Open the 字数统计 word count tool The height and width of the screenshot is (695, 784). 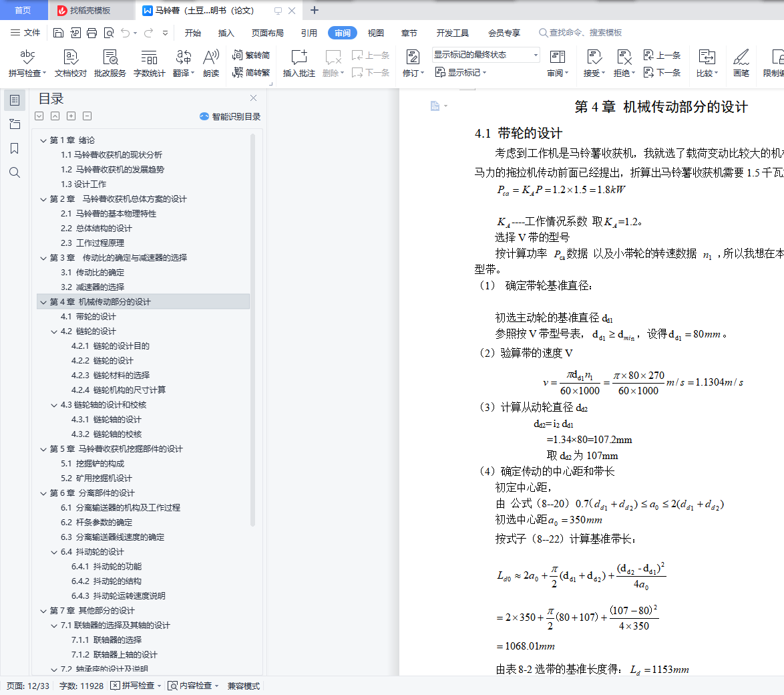coord(149,63)
